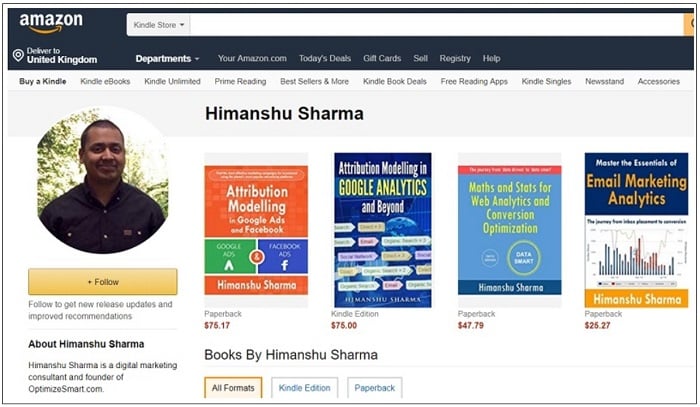Open the Kindle Store search category dropdown
This screenshot has height=407, width=700.
tap(158, 25)
